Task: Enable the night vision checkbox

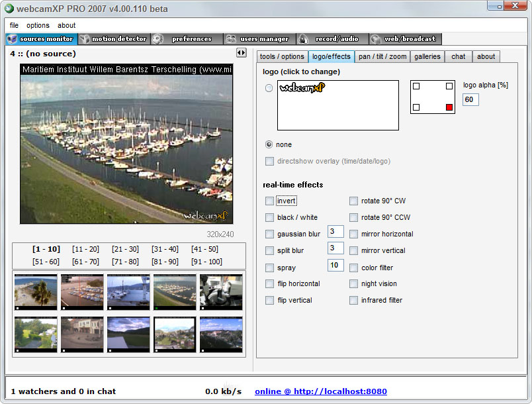Action: [353, 284]
